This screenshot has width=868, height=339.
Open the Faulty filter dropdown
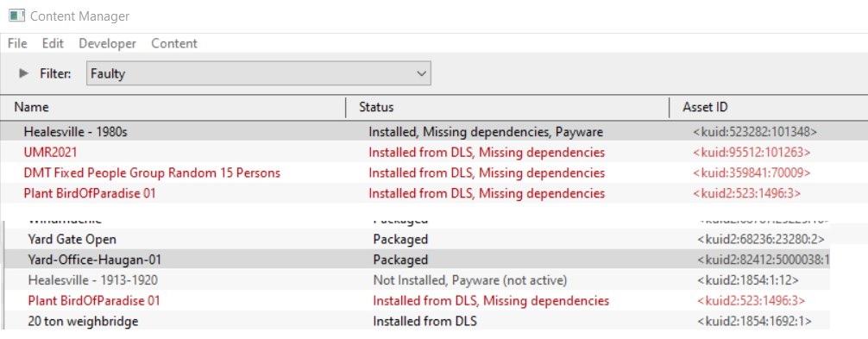[259, 73]
